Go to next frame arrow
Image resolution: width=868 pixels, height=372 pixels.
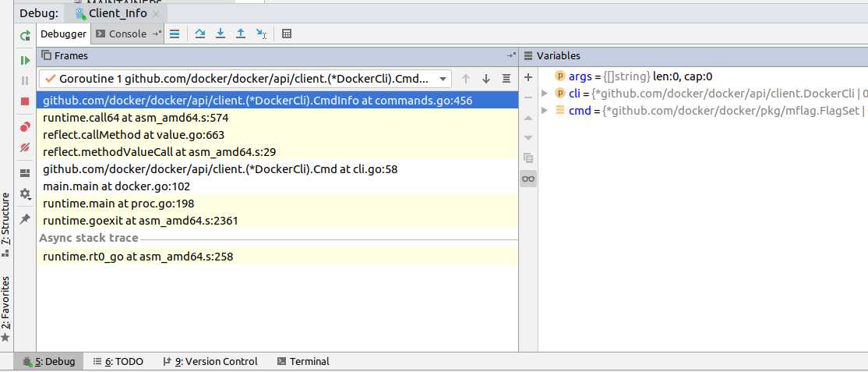486,79
